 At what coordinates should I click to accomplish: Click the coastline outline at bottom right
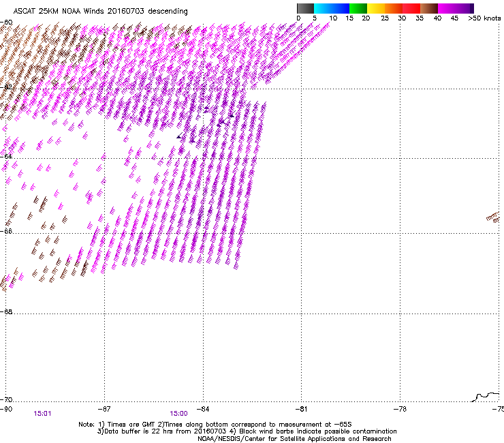click(486, 397)
